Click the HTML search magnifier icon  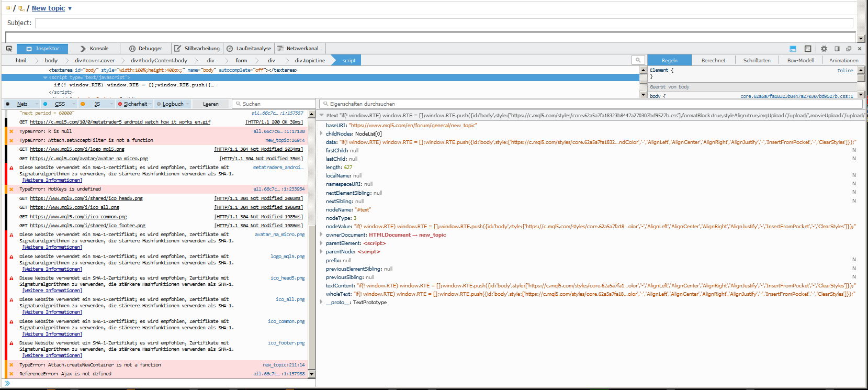pyautogui.click(x=638, y=60)
